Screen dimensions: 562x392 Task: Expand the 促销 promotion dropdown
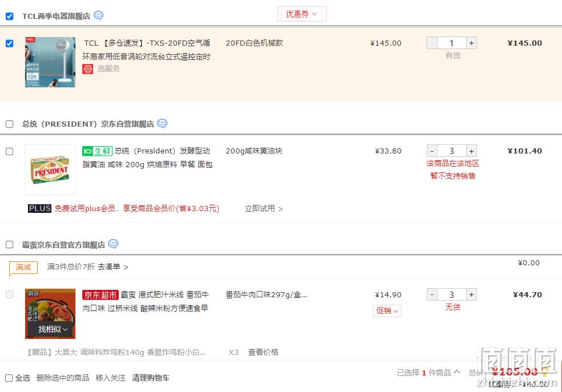point(387,311)
